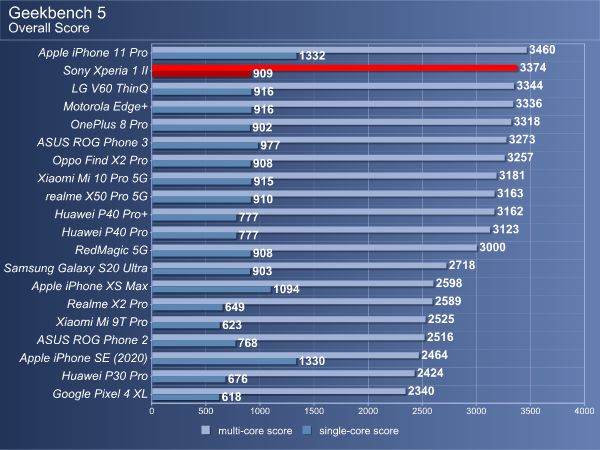Click the 1094 single-core value
Image resolution: width=600 pixels, height=450 pixels.
(287, 290)
